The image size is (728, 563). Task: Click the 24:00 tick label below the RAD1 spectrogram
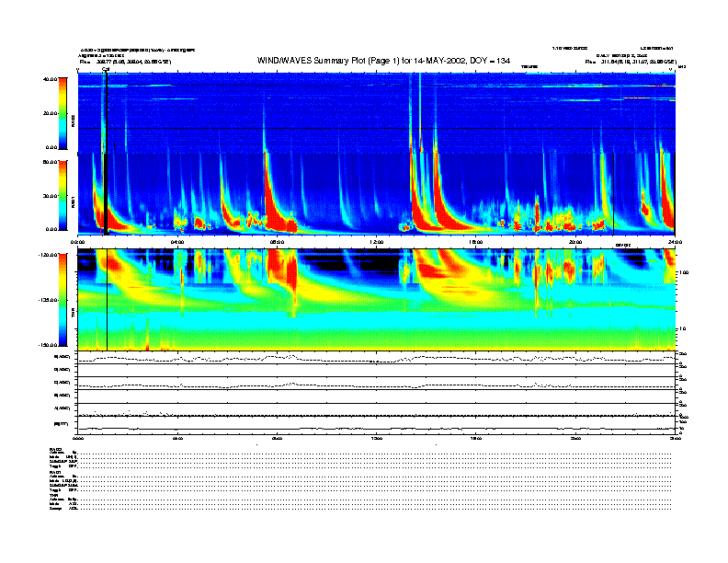(x=675, y=242)
